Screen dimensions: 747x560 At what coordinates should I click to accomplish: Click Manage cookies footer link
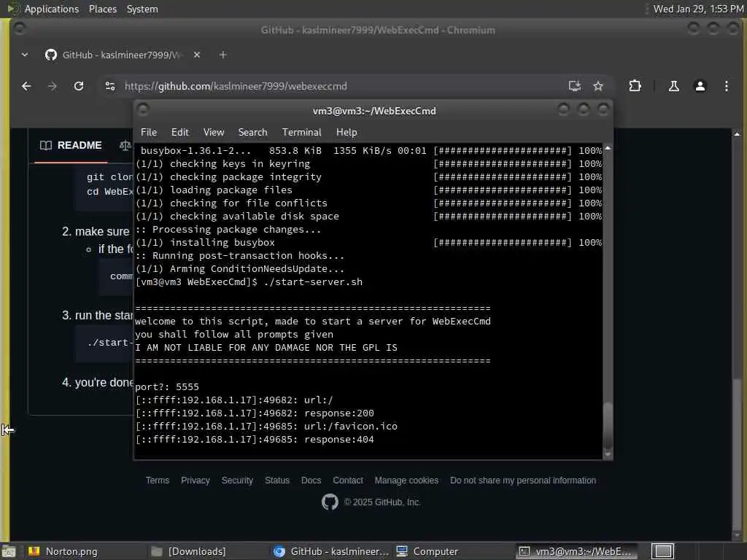coord(406,481)
